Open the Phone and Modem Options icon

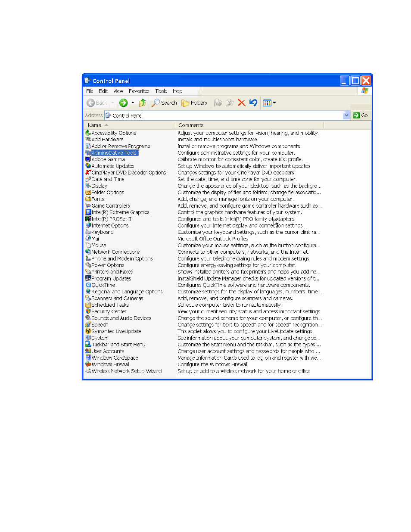point(88,258)
